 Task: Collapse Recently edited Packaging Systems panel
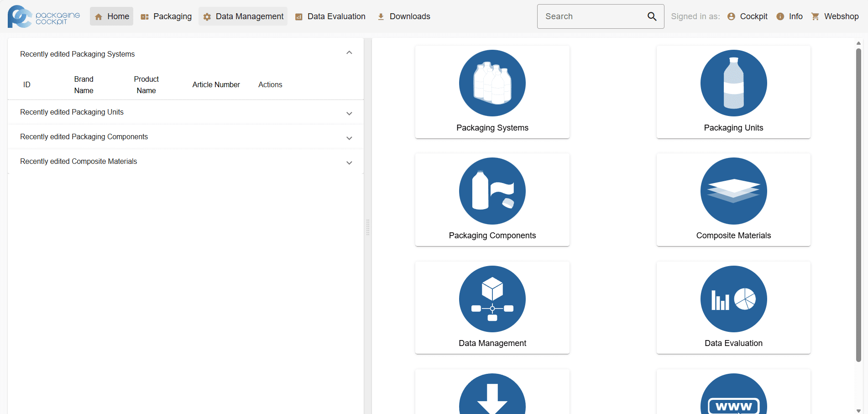[349, 53]
